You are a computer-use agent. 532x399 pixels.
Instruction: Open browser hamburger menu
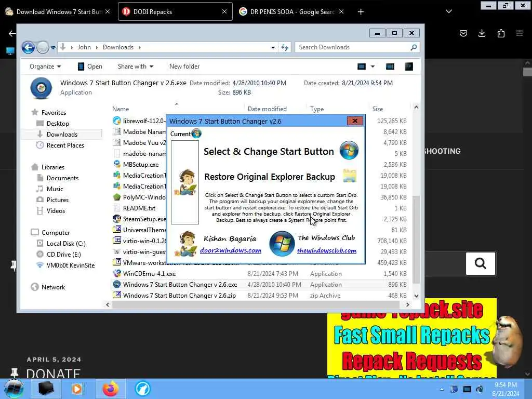pos(520,33)
